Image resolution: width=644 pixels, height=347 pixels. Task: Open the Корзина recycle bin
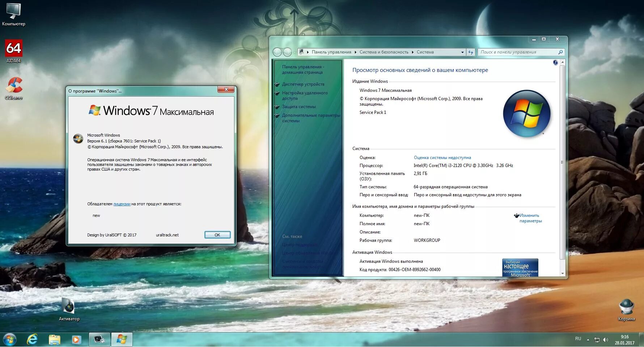[x=626, y=310]
